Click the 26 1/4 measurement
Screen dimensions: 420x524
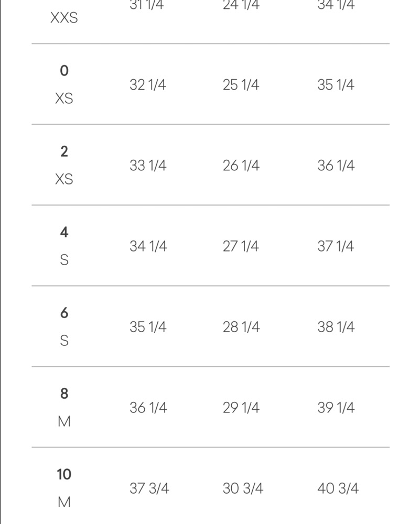[x=241, y=166]
